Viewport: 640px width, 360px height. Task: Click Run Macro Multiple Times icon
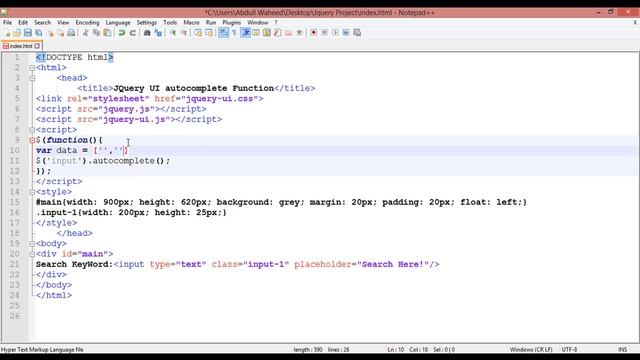346,33
